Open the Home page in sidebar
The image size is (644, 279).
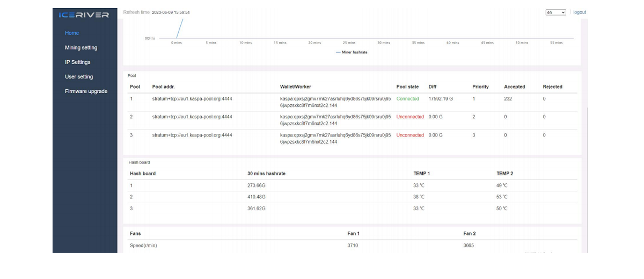[x=72, y=33]
